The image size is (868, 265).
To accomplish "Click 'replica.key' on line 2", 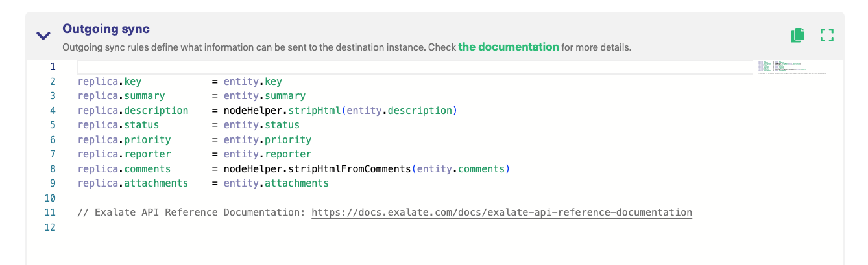I will coord(110,82).
